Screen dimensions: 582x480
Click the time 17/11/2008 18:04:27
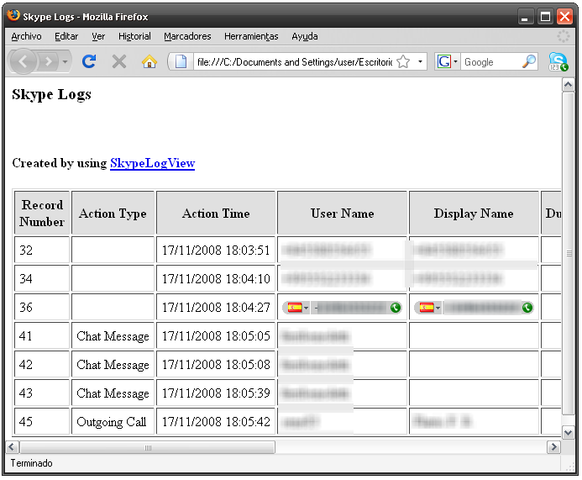pyautogui.click(x=216, y=307)
